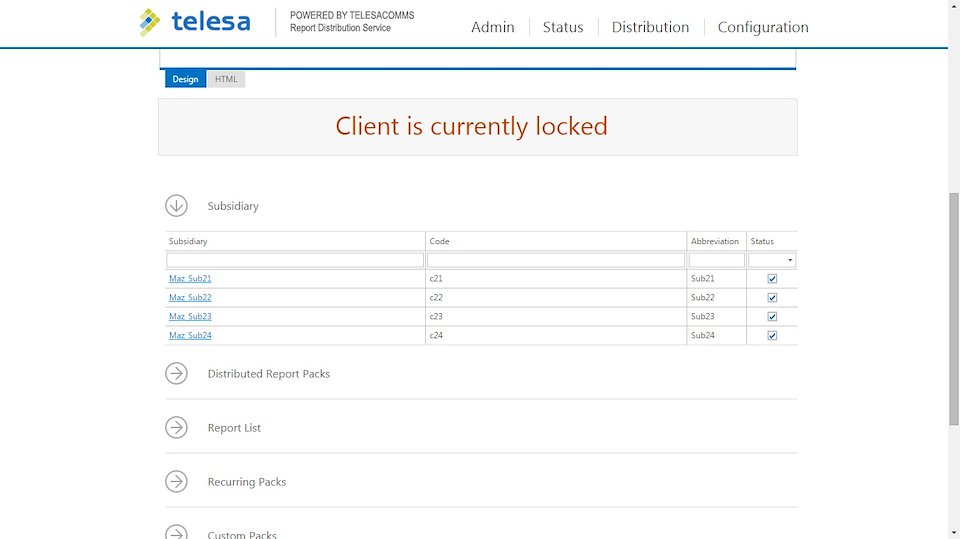
Task: Focus the Subsidiary filter field
Action: pos(295,260)
